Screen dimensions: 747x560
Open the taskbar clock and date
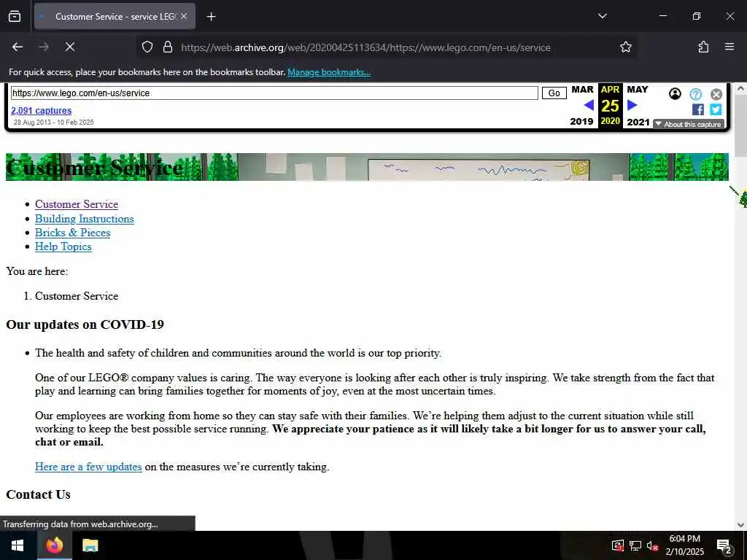click(684, 545)
